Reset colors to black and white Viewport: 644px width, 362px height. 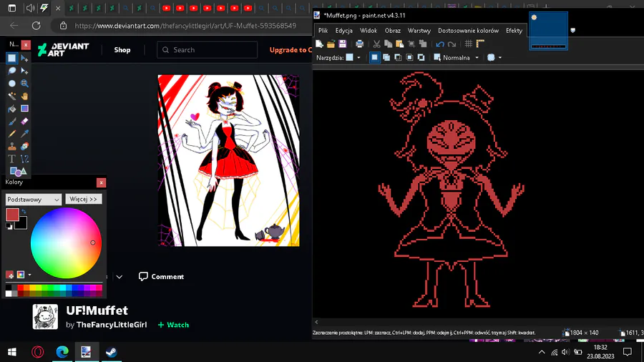(x=9, y=226)
